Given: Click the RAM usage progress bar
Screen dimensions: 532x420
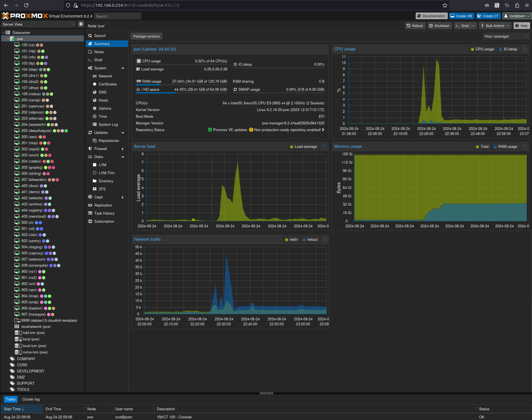Looking at the screenshot, I should [181, 85].
